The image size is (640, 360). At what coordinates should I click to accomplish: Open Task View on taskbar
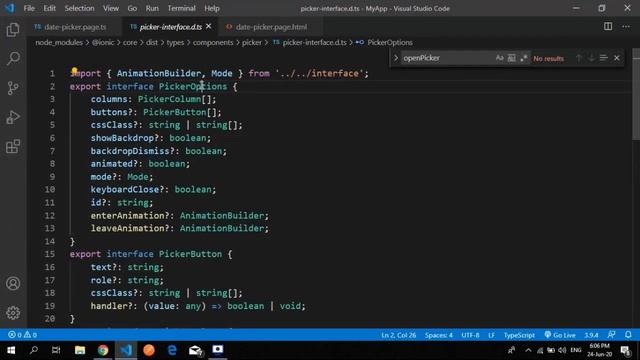[x=56, y=350]
